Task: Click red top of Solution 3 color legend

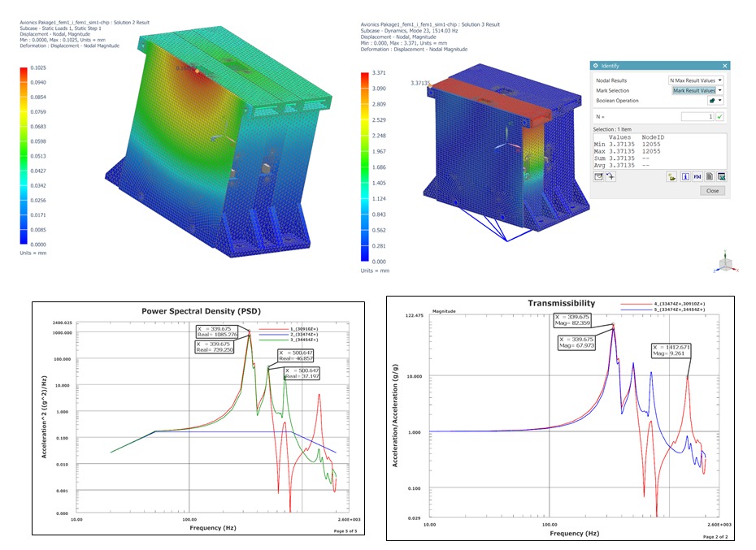Action: [x=367, y=74]
